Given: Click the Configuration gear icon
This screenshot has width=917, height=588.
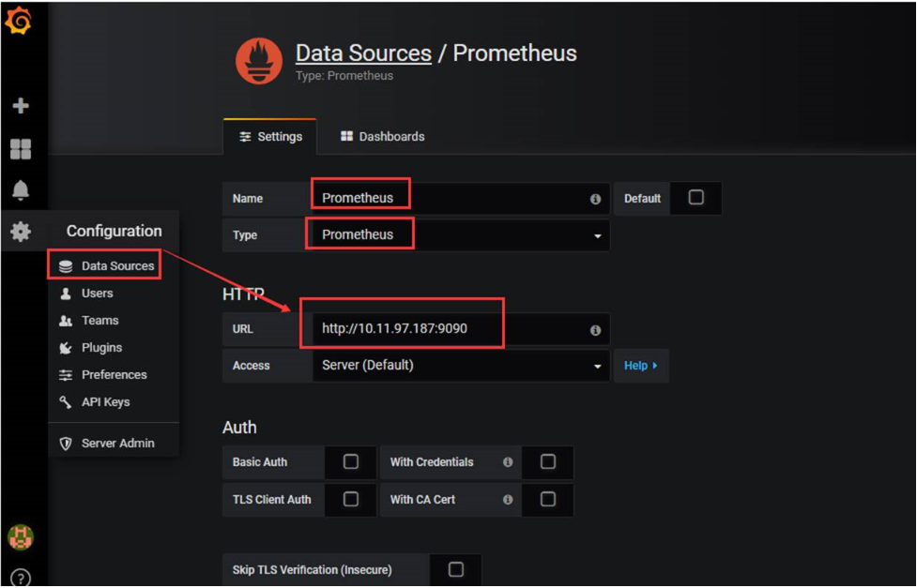Looking at the screenshot, I should click(20, 232).
